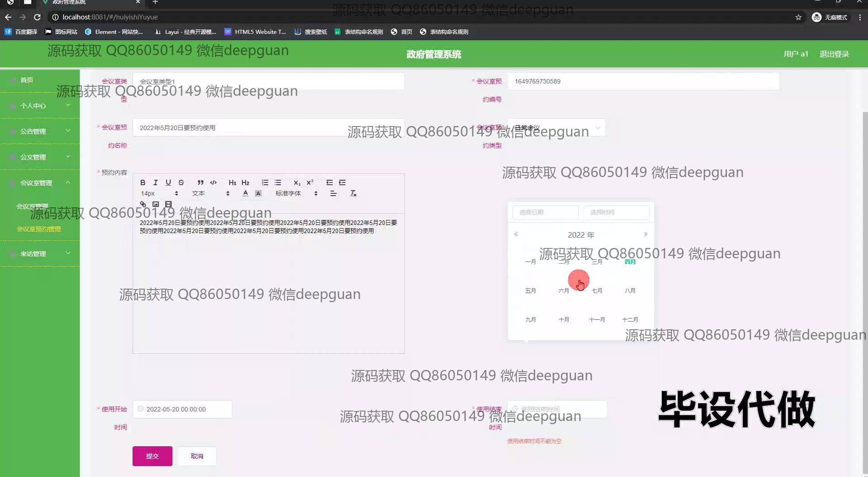The height and width of the screenshot is (477, 868).
Task: Open the 会议室预约管理 sidebar item
Action: coord(39,229)
